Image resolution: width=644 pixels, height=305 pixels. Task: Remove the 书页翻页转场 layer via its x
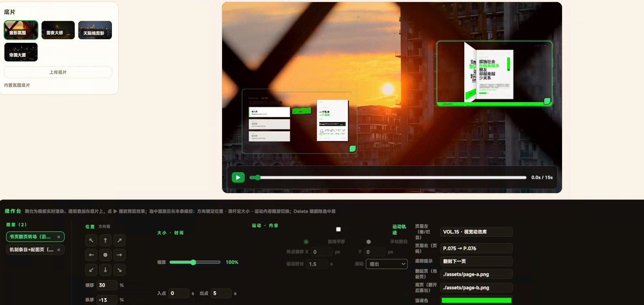59,237
